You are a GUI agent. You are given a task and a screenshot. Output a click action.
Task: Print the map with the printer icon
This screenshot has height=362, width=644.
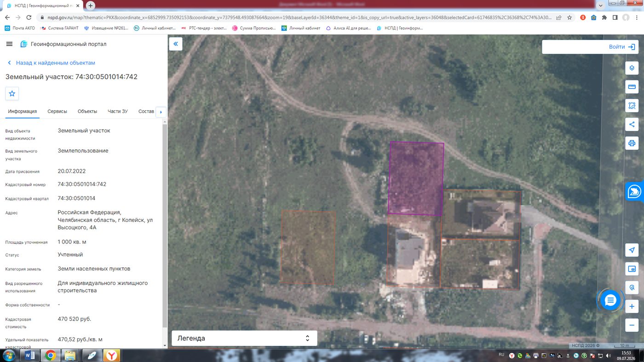coord(632,143)
